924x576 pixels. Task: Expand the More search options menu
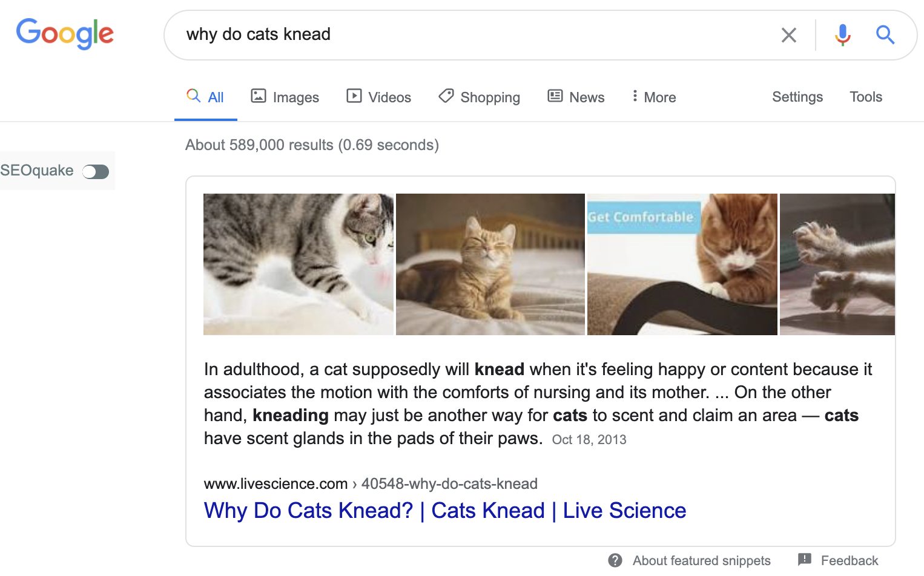pyautogui.click(x=653, y=97)
